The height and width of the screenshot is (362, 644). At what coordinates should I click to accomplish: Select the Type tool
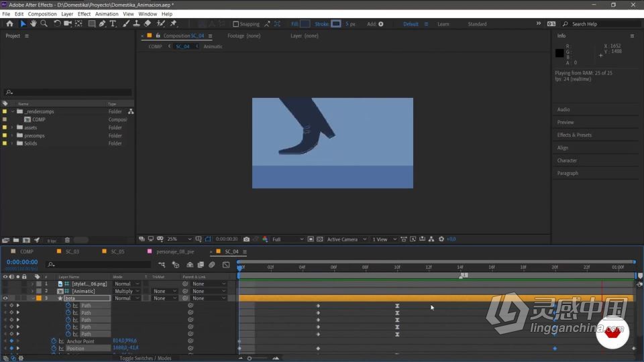coord(113,24)
